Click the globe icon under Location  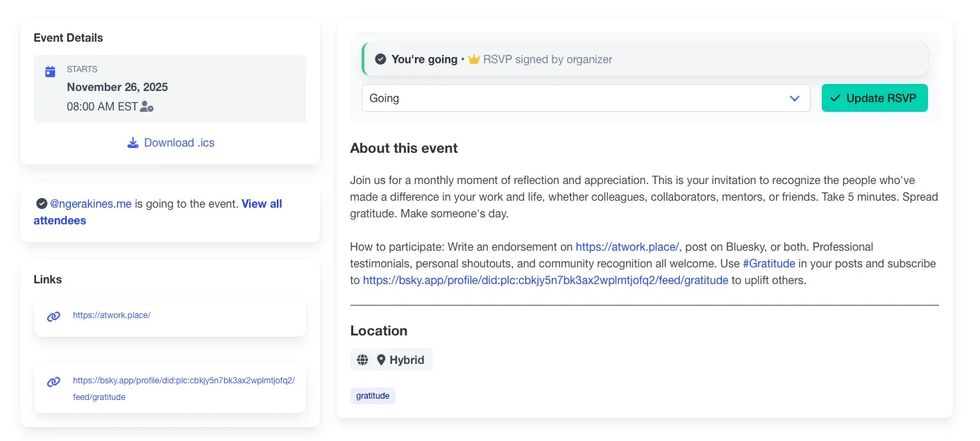362,360
